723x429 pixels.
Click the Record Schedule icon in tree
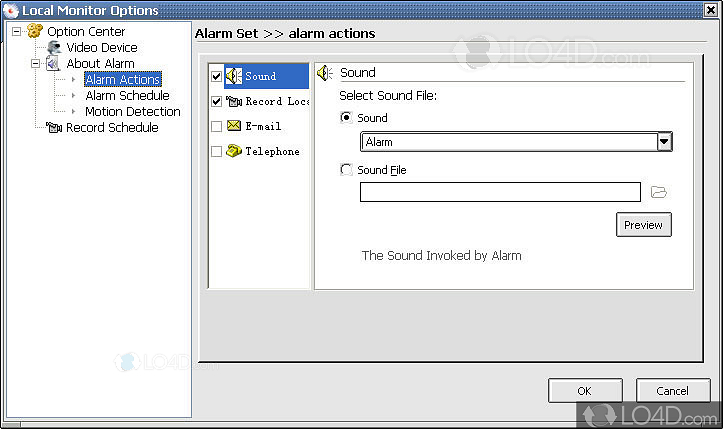54,127
